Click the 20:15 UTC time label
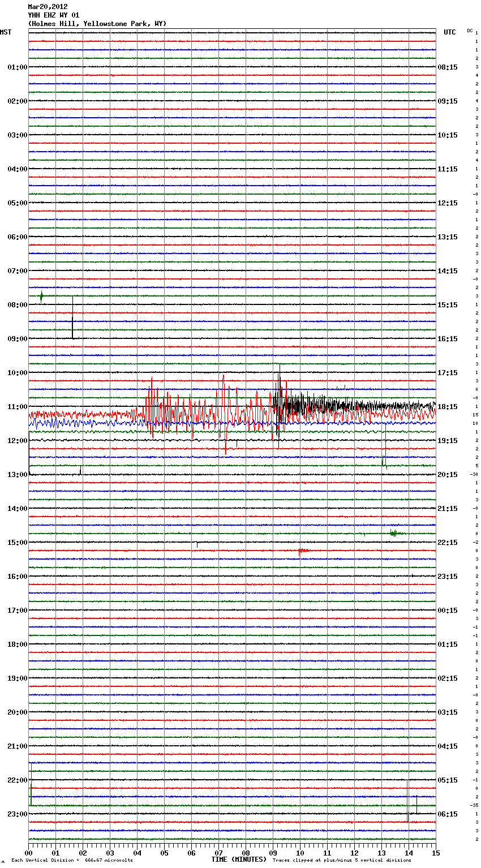The width and height of the screenshot is (481, 868). point(448,475)
